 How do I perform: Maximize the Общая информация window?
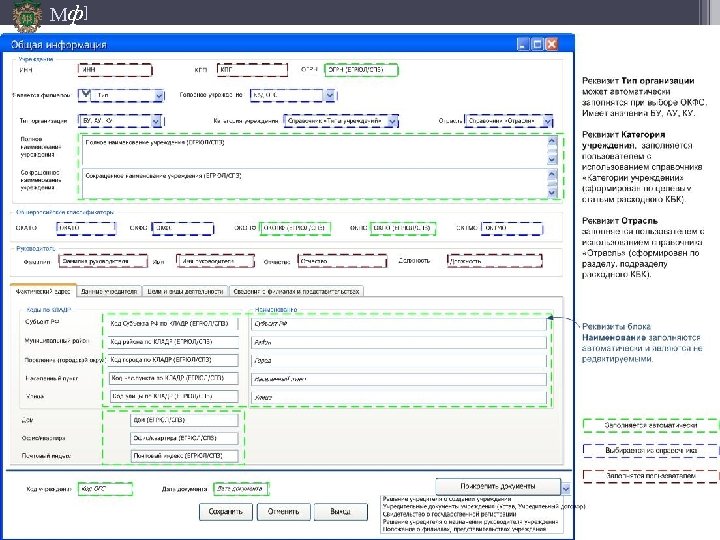537,44
